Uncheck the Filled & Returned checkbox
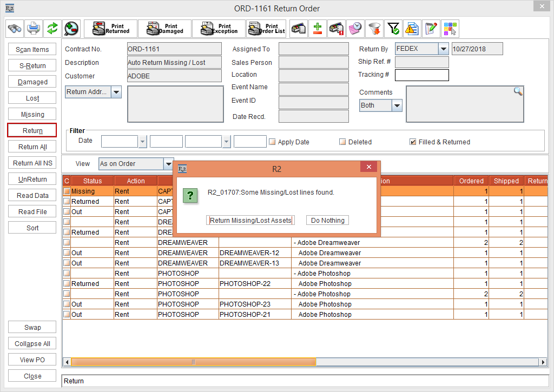The image size is (554, 392). [413, 142]
